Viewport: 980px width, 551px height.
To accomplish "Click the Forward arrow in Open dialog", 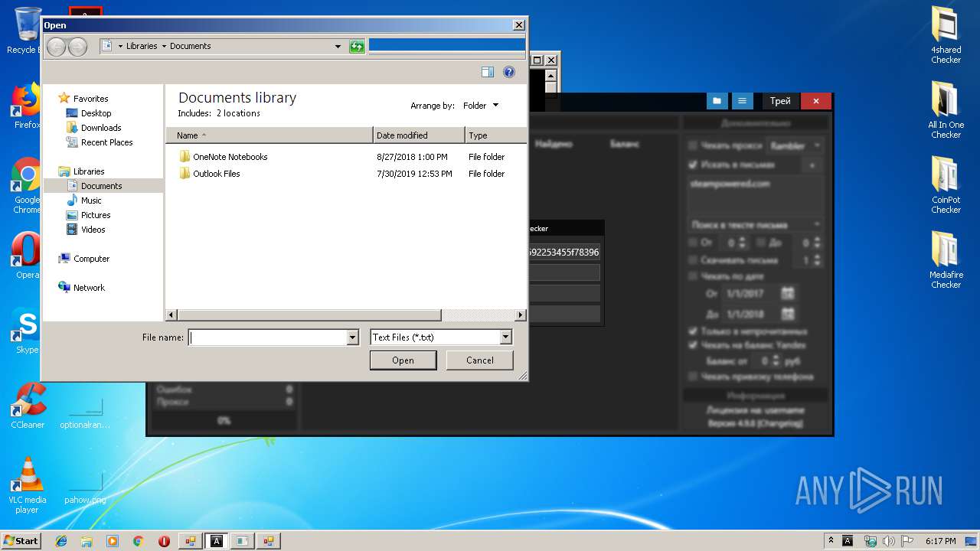I will (77, 47).
